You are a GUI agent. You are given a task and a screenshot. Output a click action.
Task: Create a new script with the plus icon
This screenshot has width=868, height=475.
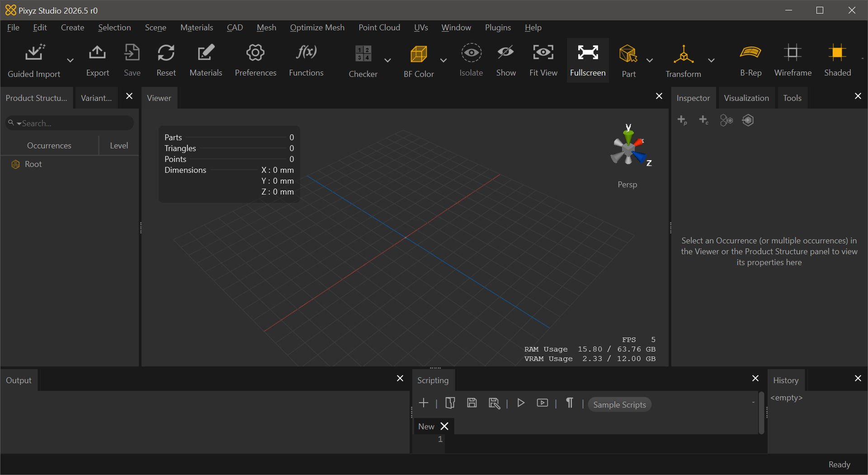tap(424, 403)
